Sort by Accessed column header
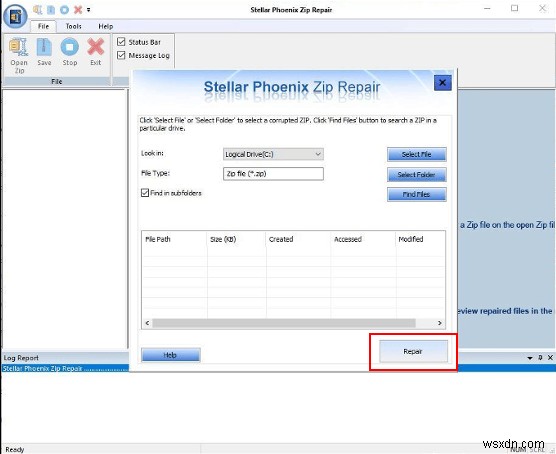This screenshot has width=556, height=454. tap(363, 239)
